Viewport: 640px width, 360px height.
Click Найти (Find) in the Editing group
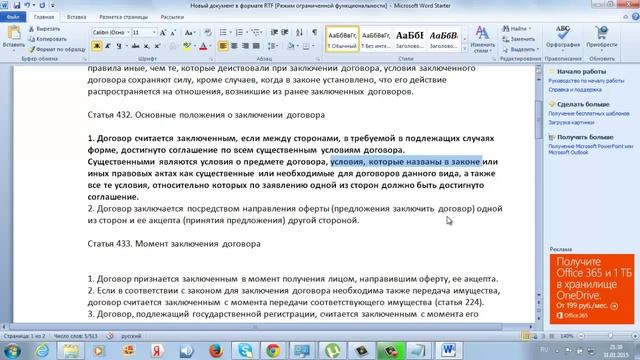click(x=516, y=29)
